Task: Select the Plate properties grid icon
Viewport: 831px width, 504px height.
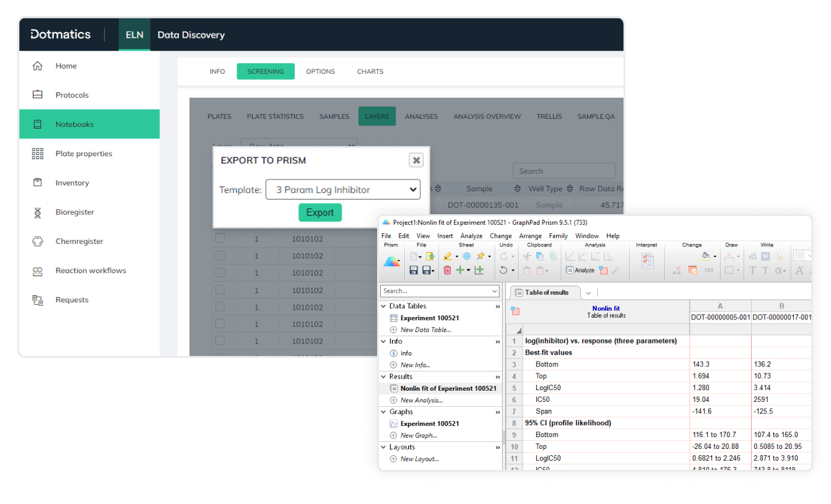Action: (38, 154)
